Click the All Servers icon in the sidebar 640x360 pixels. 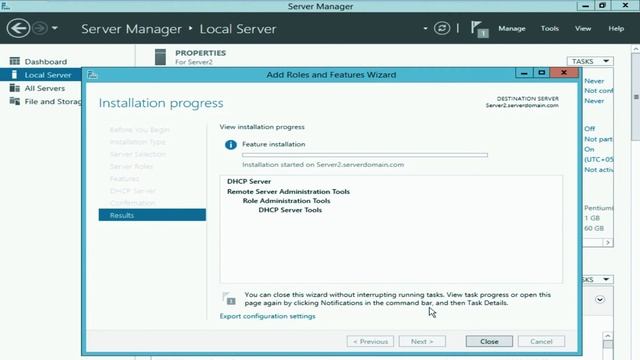click(x=15, y=88)
